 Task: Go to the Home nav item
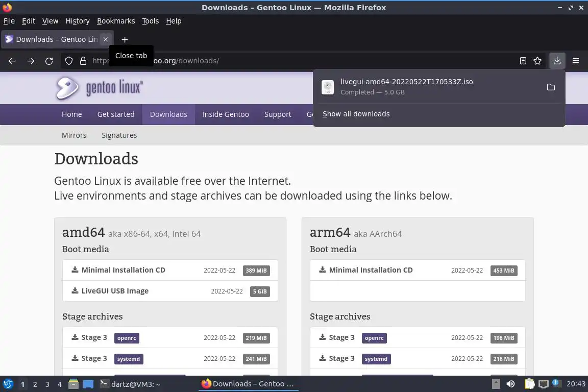(x=71, y=114)
